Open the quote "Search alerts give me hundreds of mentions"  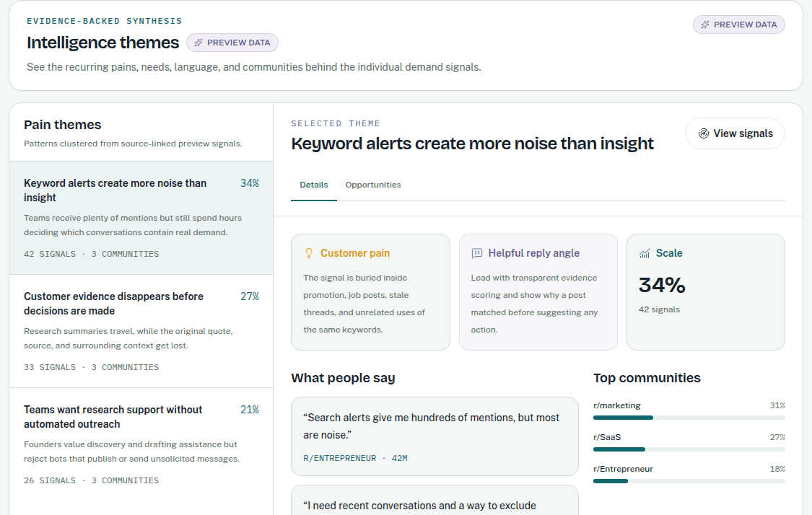(435, 436)
